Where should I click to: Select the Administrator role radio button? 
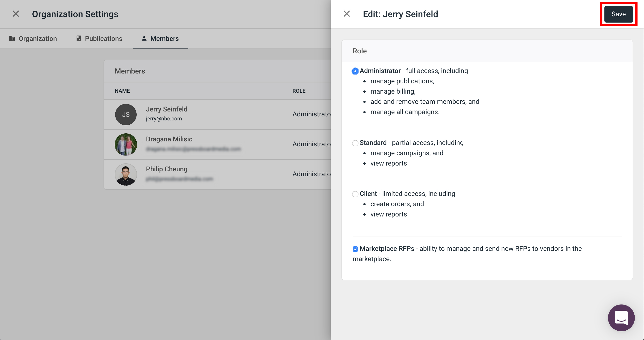pos(355,71)
